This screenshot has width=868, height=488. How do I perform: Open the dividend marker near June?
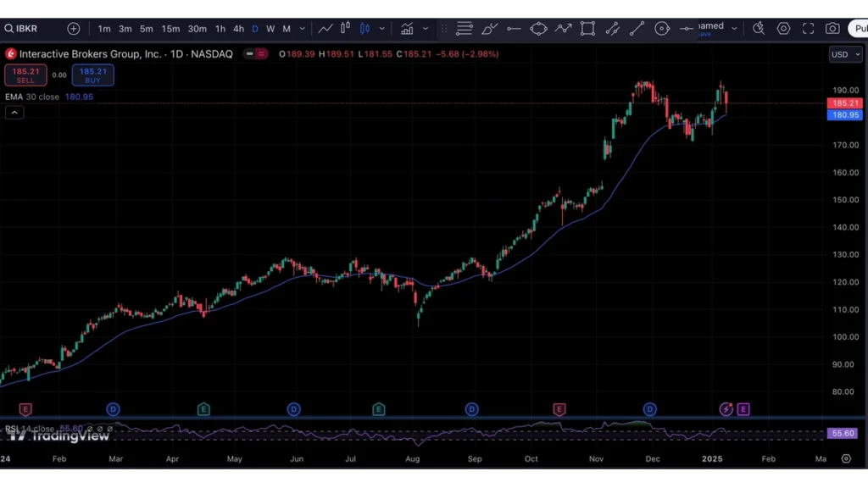coord(293,409)
